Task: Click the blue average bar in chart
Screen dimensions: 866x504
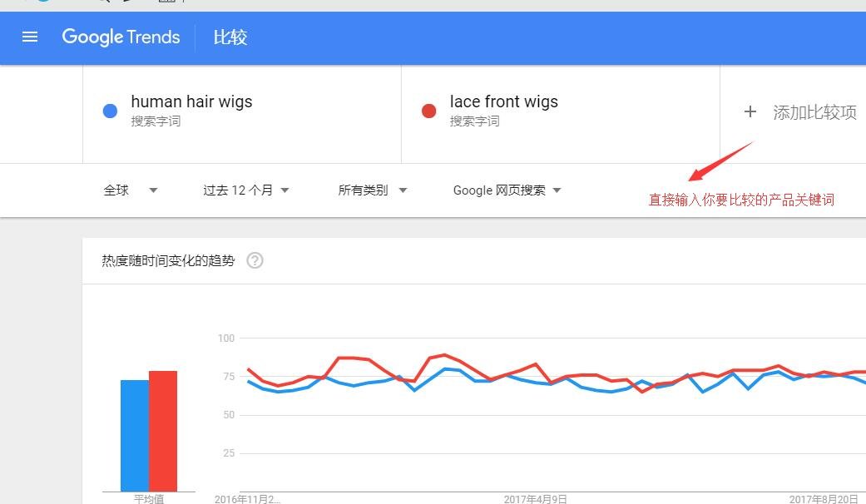Action: pyautogui.click(x=135, y=435)
